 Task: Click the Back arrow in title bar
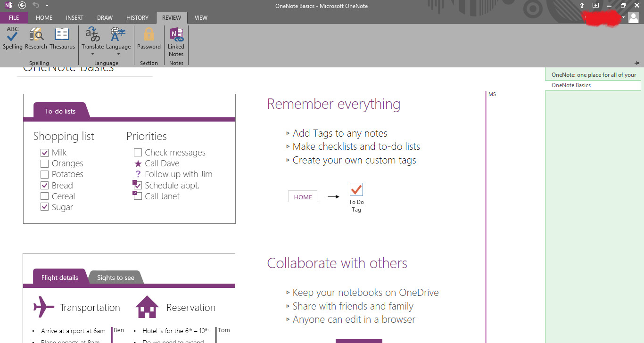(22, 5)
